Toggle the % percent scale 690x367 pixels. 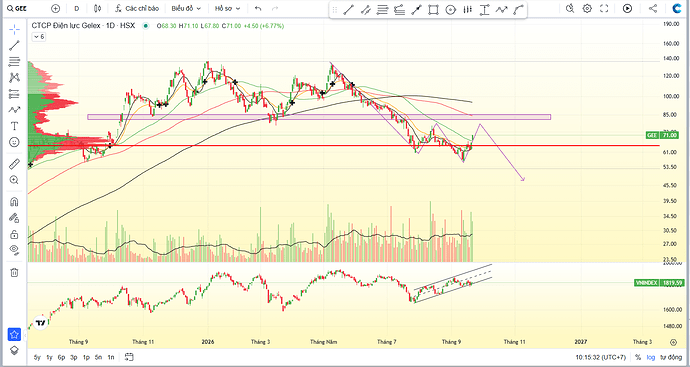638,357
